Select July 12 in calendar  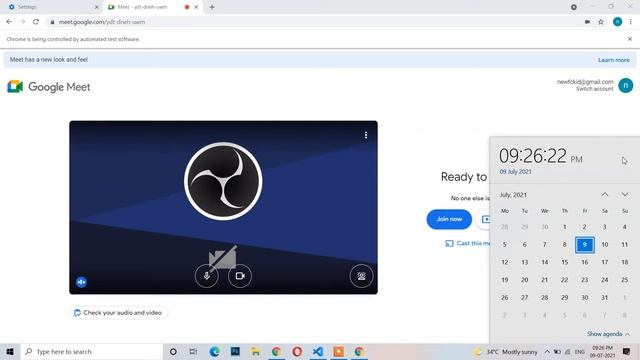(504, 262)
